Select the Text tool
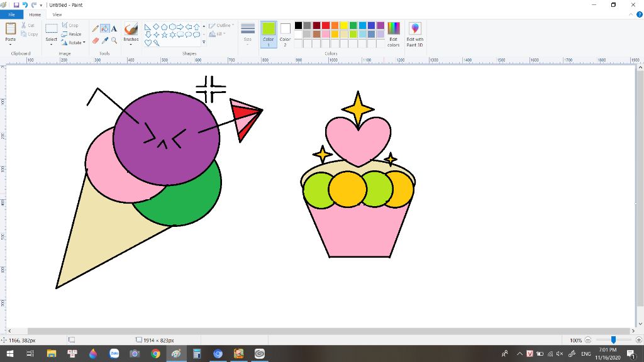Screen dimensions: 644x362 (114, 28)
